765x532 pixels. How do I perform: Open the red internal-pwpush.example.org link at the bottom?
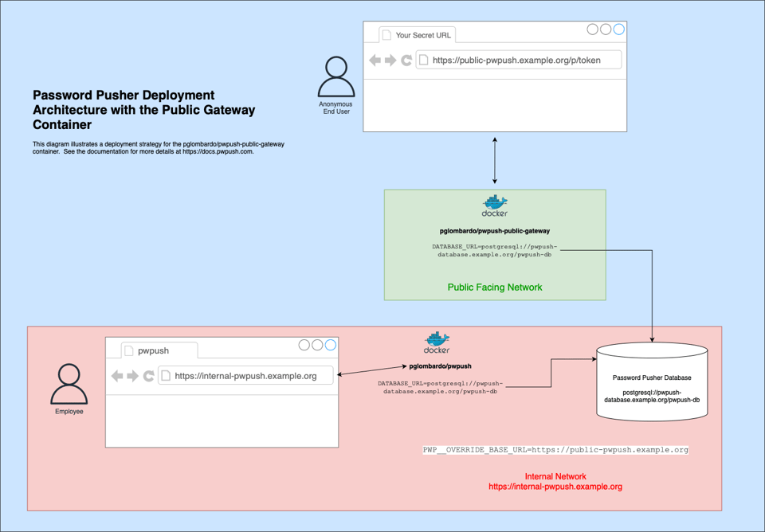coord(555,487)
